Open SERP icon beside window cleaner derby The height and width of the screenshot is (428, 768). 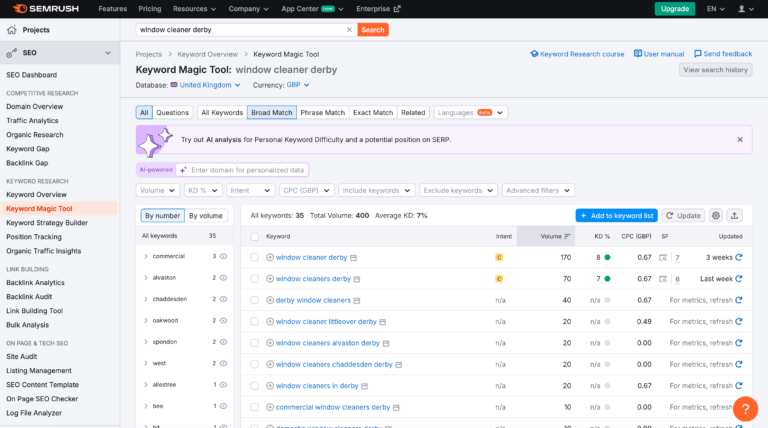click(354, 258)
